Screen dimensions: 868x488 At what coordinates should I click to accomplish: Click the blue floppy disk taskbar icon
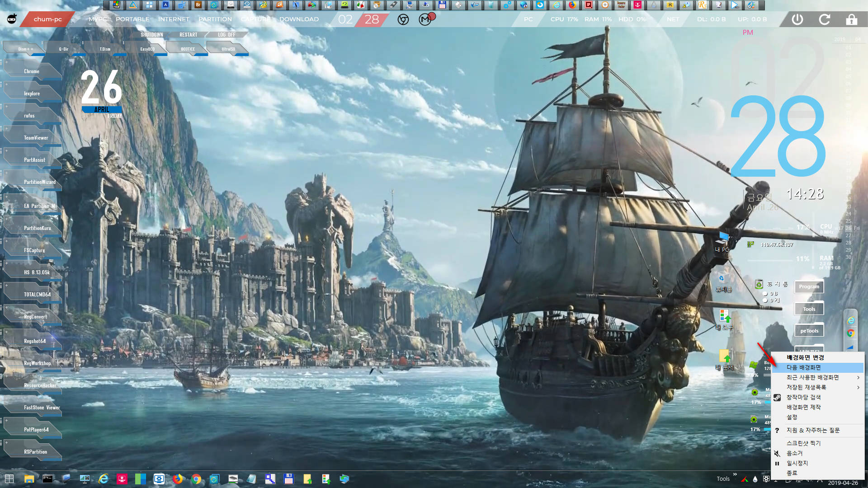click(289, 479)
